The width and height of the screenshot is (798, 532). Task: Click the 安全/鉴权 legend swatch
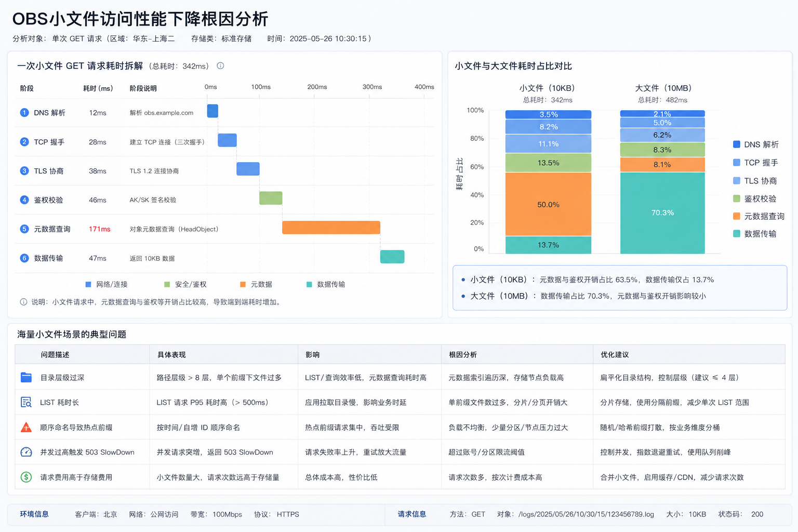click(x=167, y=284)
